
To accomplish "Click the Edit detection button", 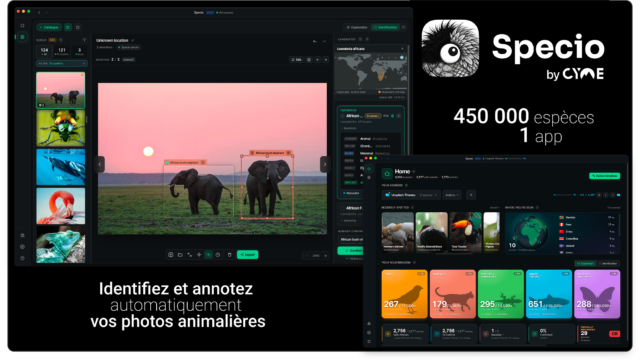I will tap(296, 60).
